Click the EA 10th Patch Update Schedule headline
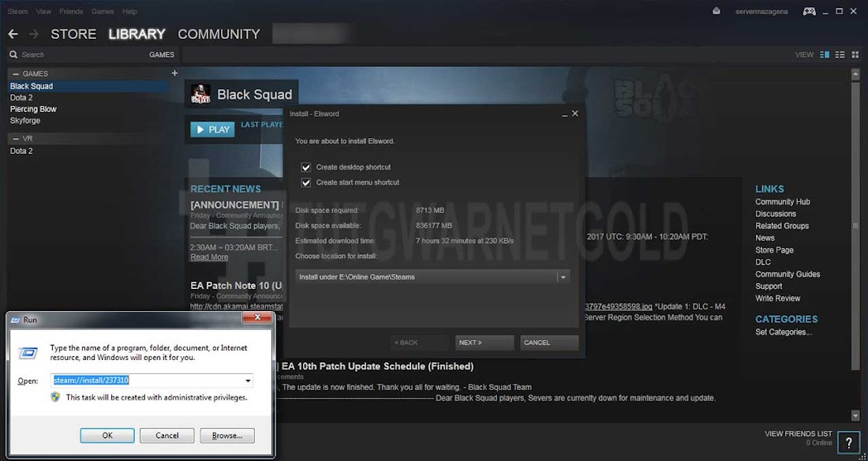 point(377,366)
